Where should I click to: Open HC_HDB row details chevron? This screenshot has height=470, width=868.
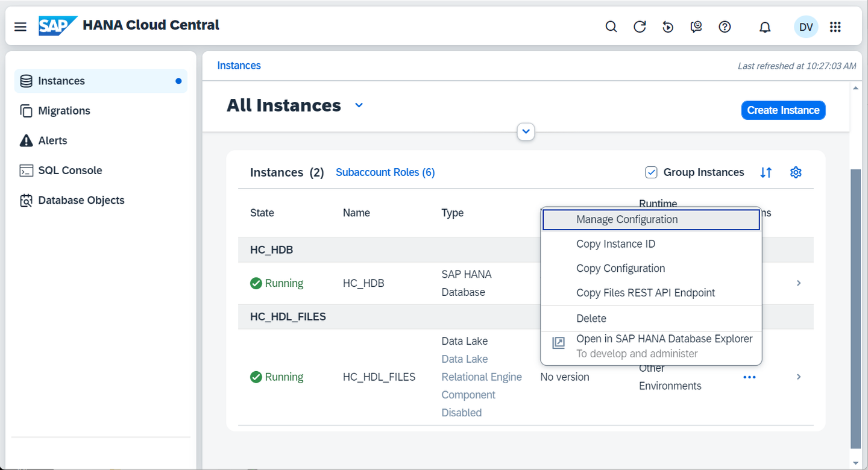click(799, 283)
